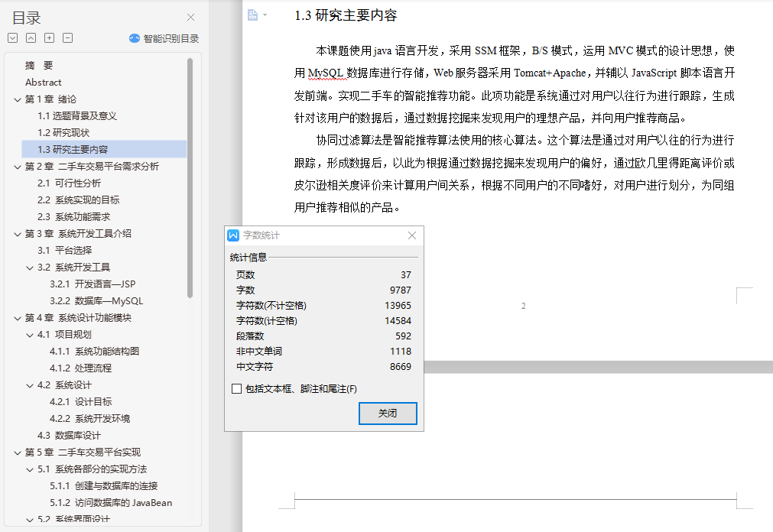The height and width of the screenshot is (532, 773).
Task: Select the highlighted 1.3 研究主要内容 entry
Action: click(x=104, y=149)
